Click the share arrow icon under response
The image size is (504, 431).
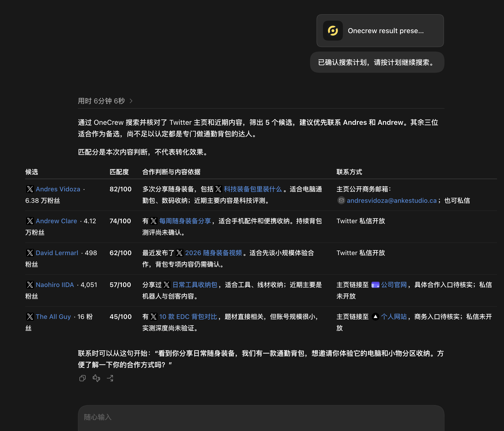110,378
